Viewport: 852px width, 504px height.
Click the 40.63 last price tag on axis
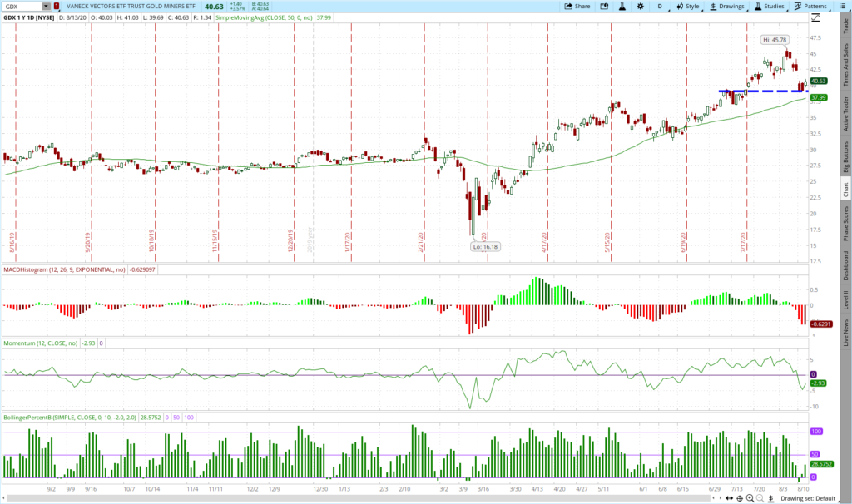(819, 81)
